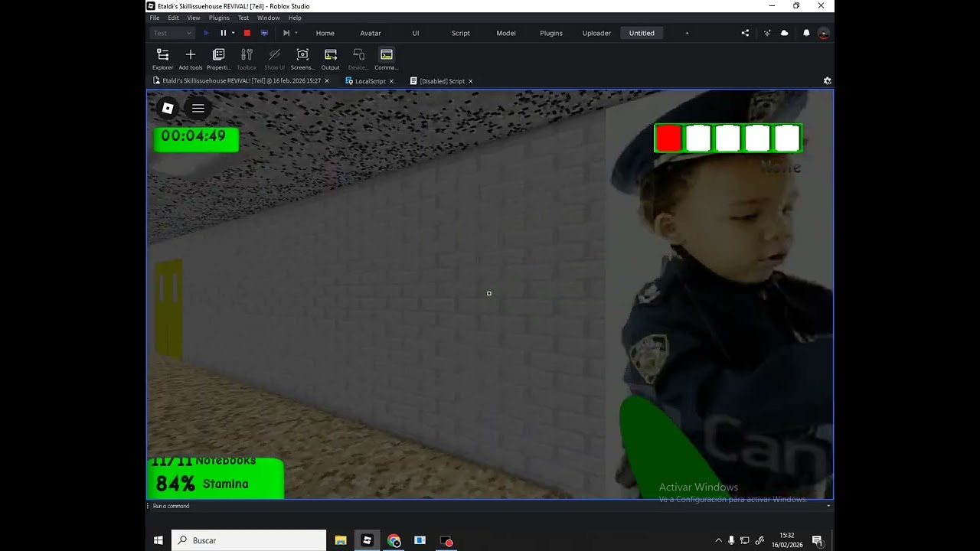Open the Help menu
Image resolution: width=980 pixels, height=551 pixels.
pyautogui.click(x=295, y=18)
